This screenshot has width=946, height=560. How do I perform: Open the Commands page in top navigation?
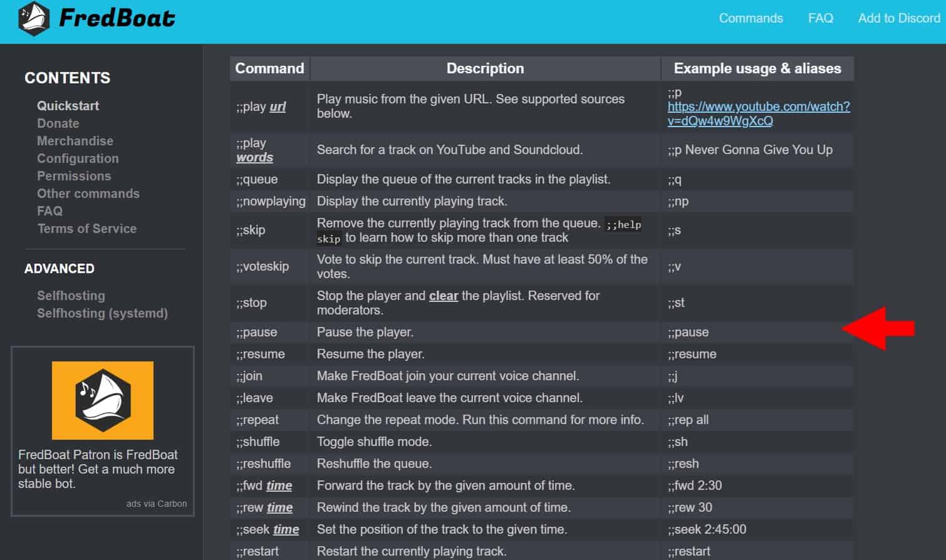click(751, 18)
